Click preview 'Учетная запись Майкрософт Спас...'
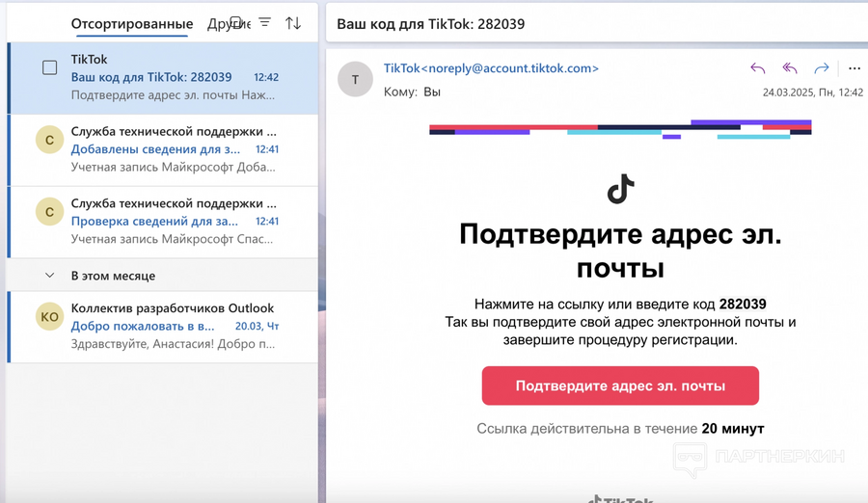The width and height of the screenshot is (868, 503). click(x=172, y=239)
